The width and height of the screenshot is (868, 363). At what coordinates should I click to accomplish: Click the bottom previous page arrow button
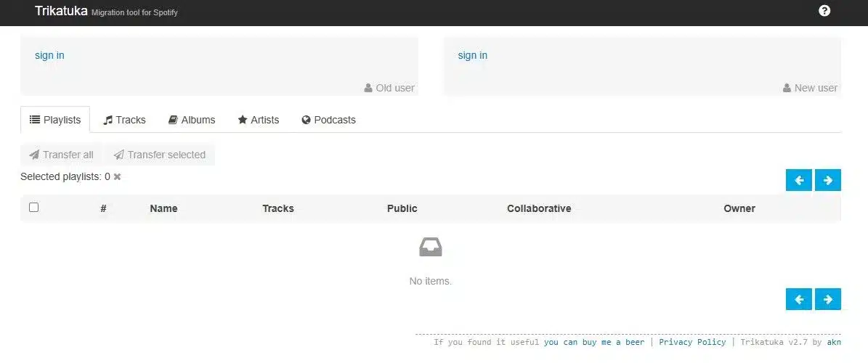pyautogui.click(x=799, y=299)
